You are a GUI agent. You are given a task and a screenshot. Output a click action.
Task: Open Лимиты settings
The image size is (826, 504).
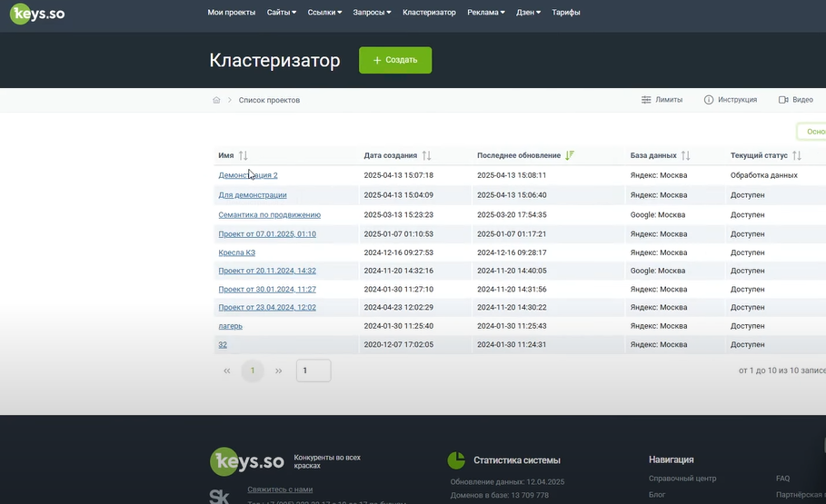[662, 100]
